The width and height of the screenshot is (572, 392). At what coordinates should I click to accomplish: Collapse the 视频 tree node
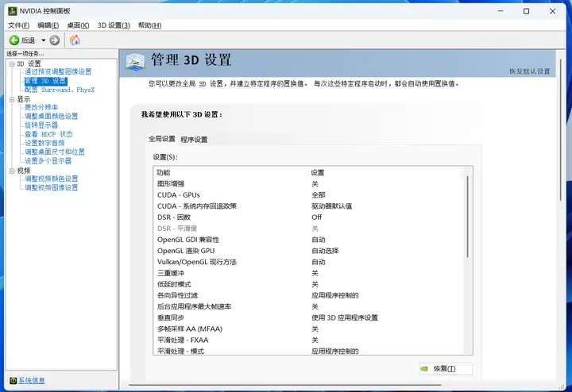pyautogui.click(x=12, y=171)
